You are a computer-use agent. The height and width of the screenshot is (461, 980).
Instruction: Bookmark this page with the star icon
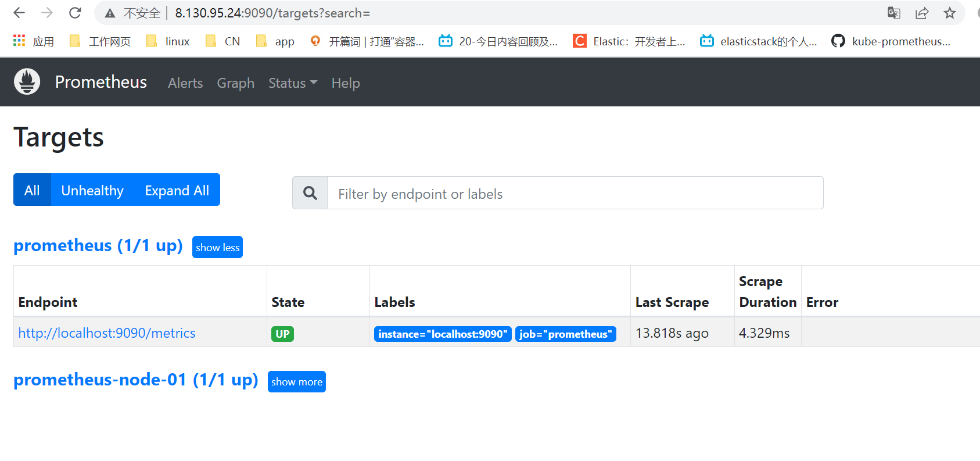point(950,13)
